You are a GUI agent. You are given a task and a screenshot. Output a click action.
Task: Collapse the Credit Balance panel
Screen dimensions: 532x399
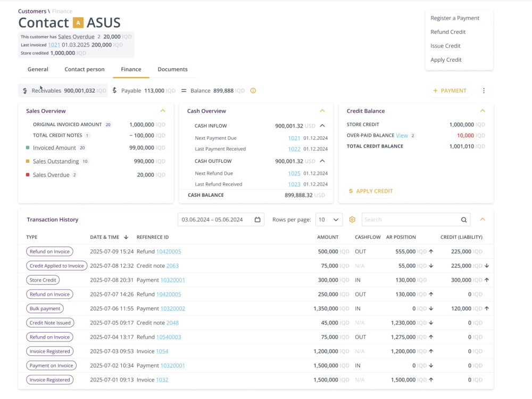tap(483, 111)
